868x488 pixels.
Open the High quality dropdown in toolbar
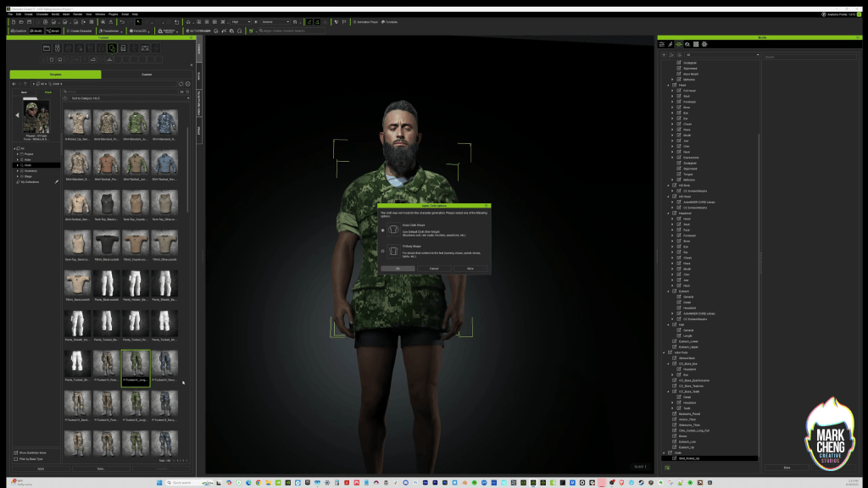tap(241, 22)
